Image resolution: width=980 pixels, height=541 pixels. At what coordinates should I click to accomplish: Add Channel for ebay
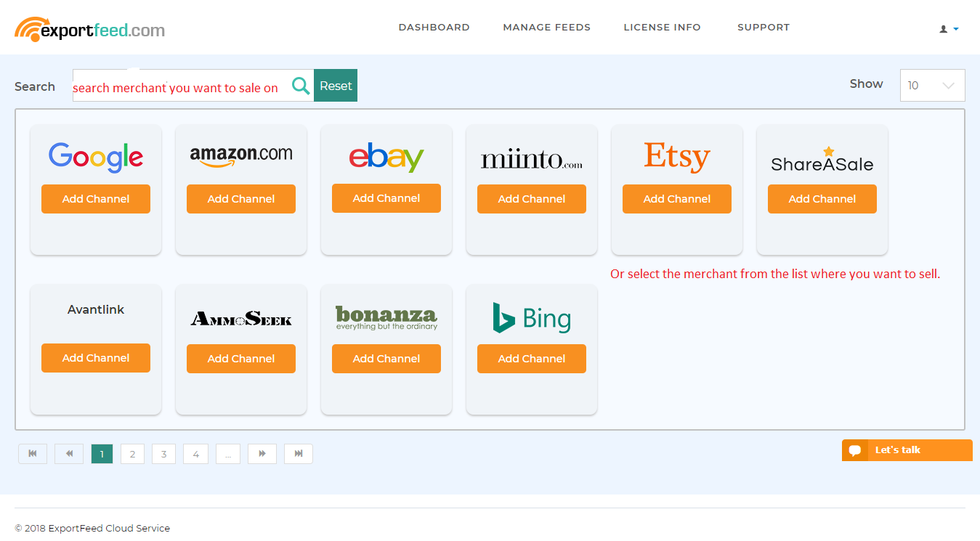pos(386,198)
